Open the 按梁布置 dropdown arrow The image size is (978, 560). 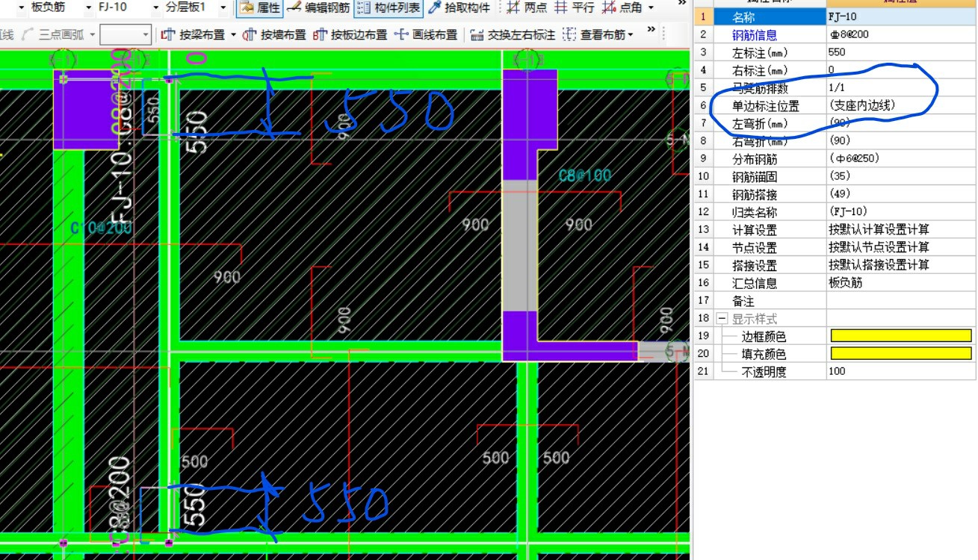click(233, 34)
